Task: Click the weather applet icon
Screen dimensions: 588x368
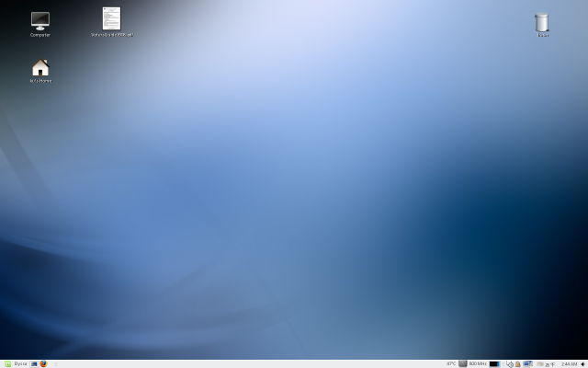Action: (540, 364)
